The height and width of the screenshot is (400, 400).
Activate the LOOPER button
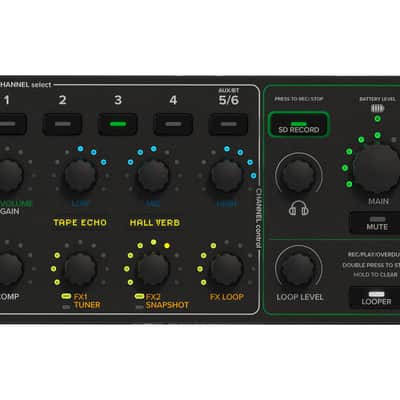click(x=375, y=297)
